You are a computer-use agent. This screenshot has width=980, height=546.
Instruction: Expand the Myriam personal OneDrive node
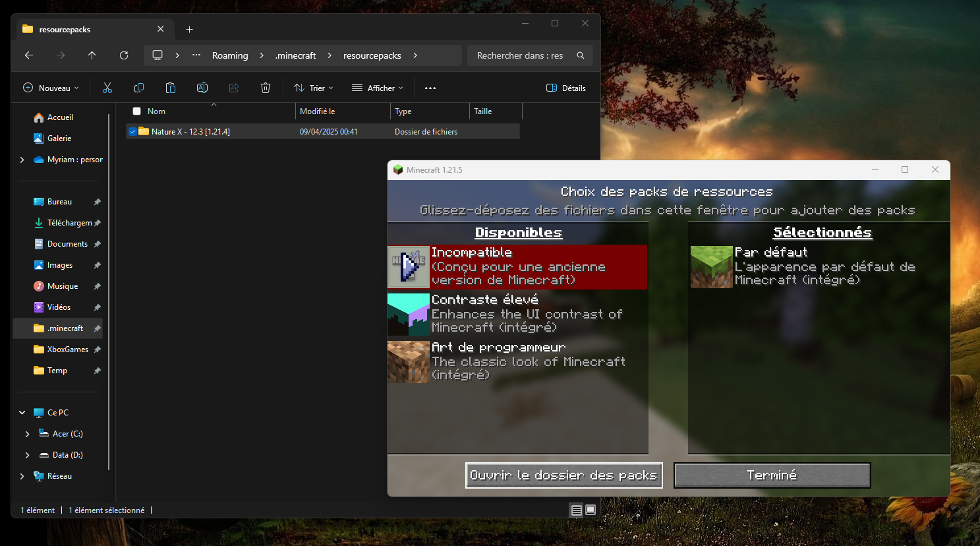[x=22, y=160]
